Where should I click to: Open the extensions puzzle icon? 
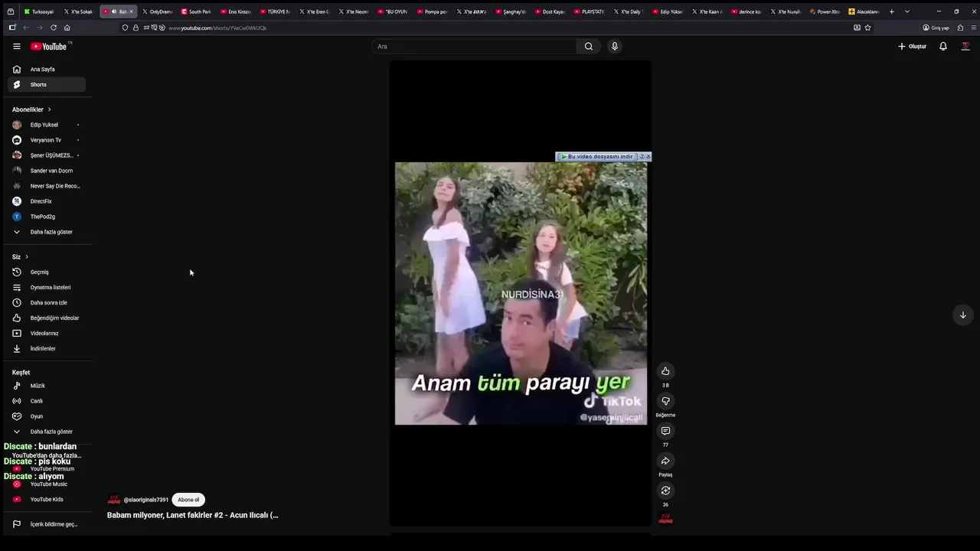tap(960, 28)
